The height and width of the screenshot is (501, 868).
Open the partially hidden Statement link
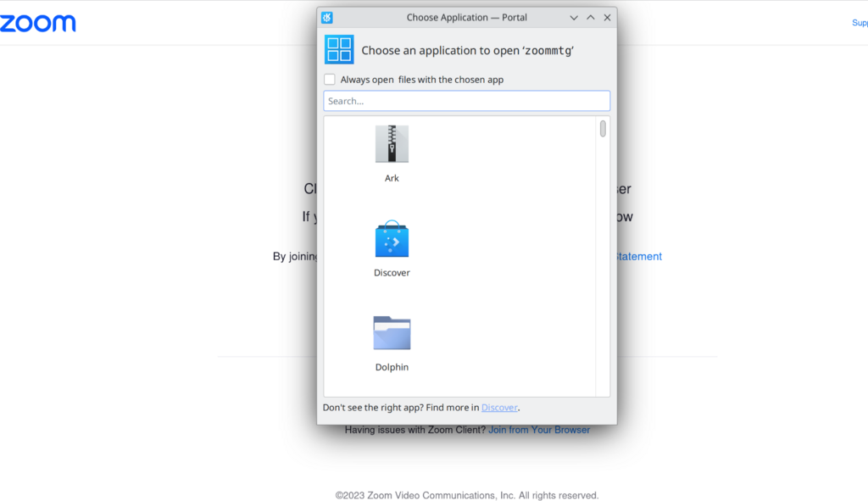[638, 256]
